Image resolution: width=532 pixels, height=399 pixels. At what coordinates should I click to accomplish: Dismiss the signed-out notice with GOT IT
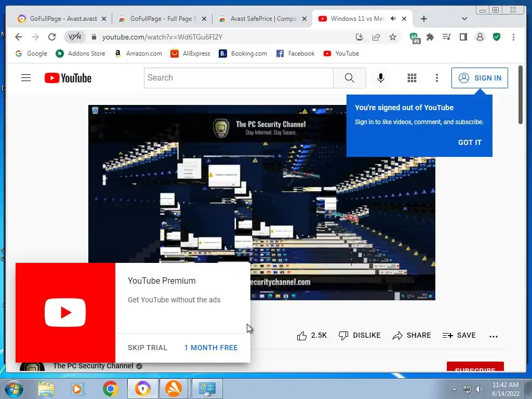coord(470,142)
